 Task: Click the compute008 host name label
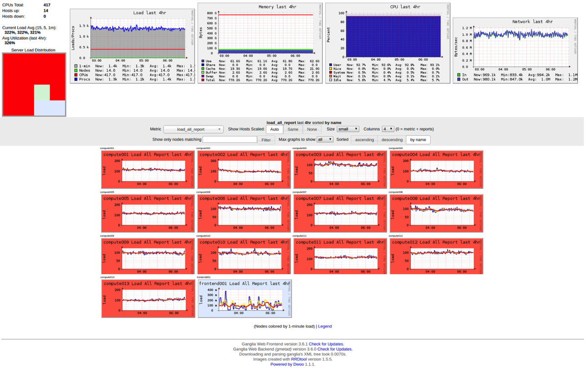coord(396,192)
